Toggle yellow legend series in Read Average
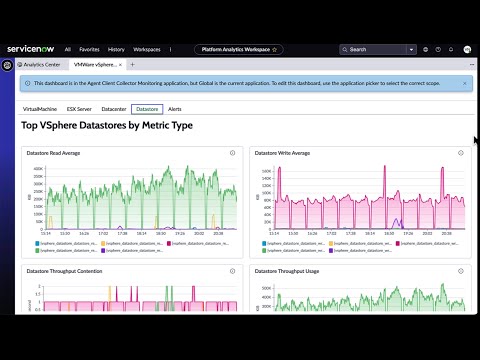This screenshot has width=480, height=360. pyautogui.click(x=132, y=244)
